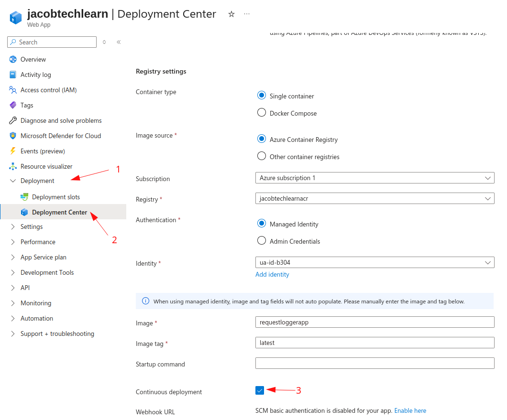Viewport: 507px width, 420px height.
Task: Choose Other container registries option
Action: pos(262,156)
